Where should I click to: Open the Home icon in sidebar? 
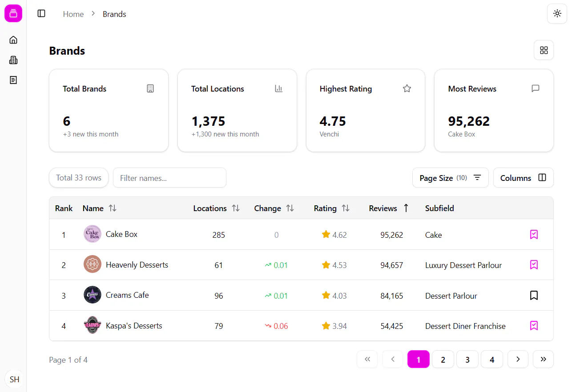click(13, 40)
